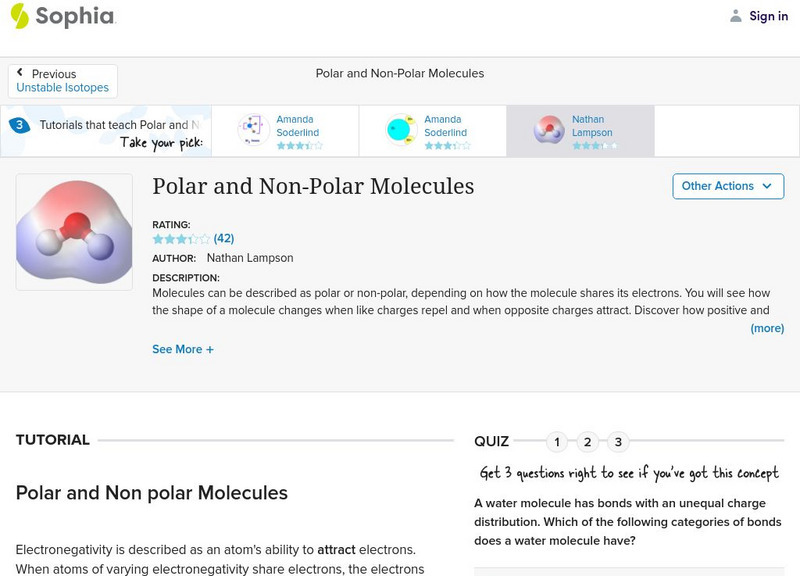Click quiz step 3 circle

click(x=619, y=440)
